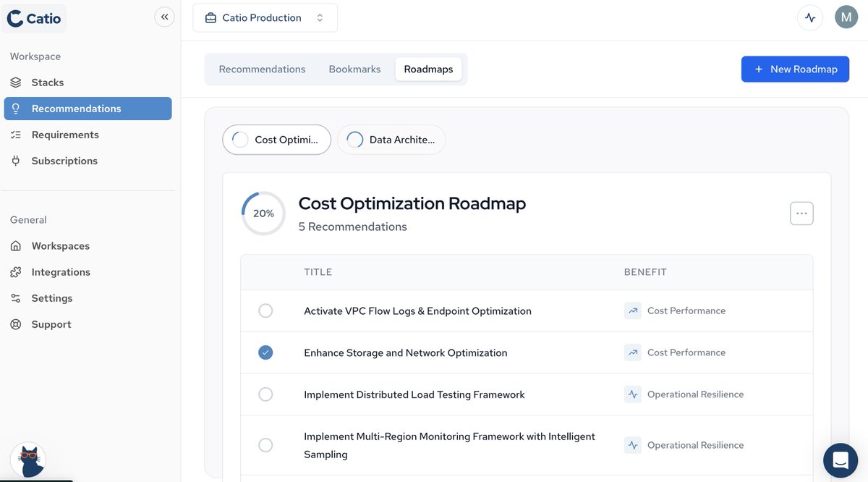Click Cost Performance label in VPC Flow Logs row
This screenshot has height=482, width=868.
[x=686, y=311]
